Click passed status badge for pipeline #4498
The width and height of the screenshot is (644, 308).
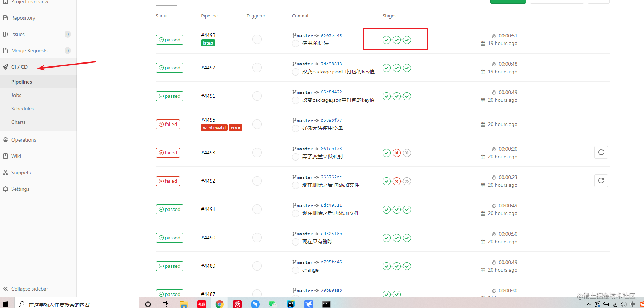coord(169,40)
